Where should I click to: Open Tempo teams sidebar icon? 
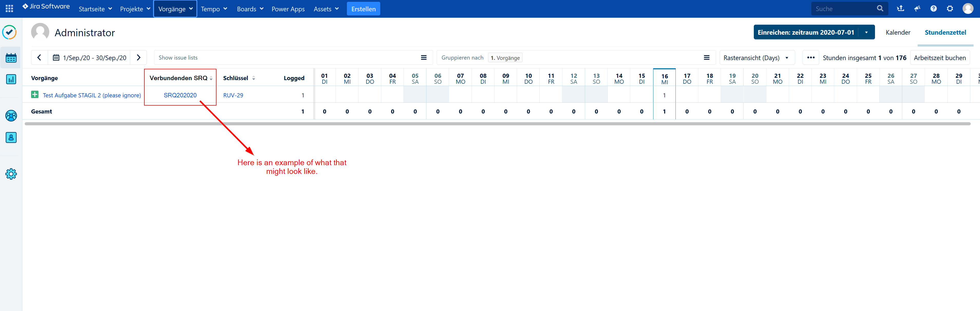[x=11, y=116]
